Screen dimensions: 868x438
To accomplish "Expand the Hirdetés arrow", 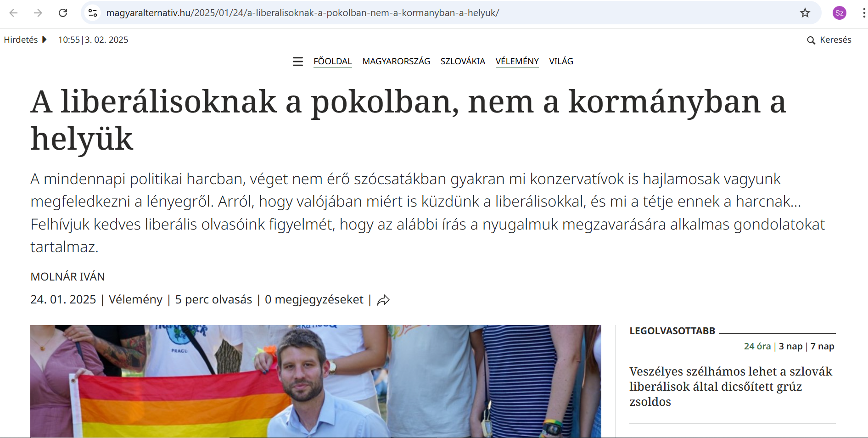I will click(x=45, y=39).
